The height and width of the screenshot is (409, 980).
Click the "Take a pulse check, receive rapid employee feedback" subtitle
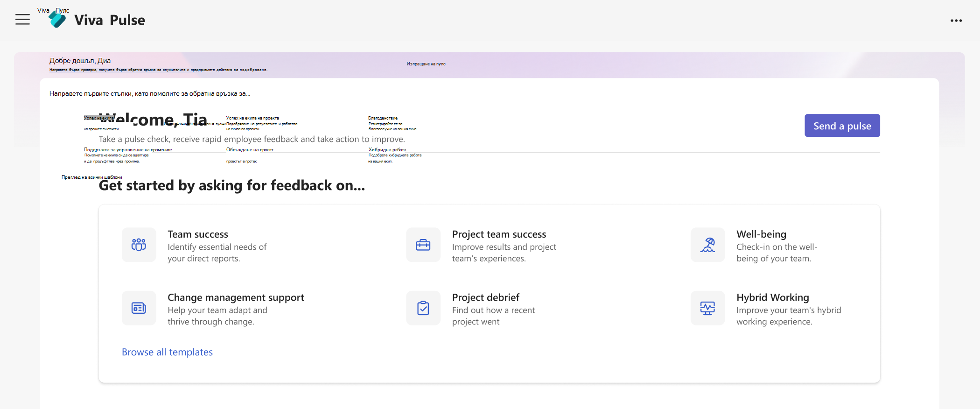(x=252, y=139)
